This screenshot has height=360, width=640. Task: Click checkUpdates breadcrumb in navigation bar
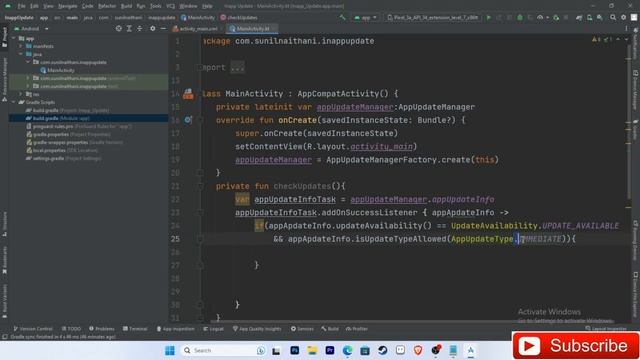pyautogui.click(x=239, y=18)
